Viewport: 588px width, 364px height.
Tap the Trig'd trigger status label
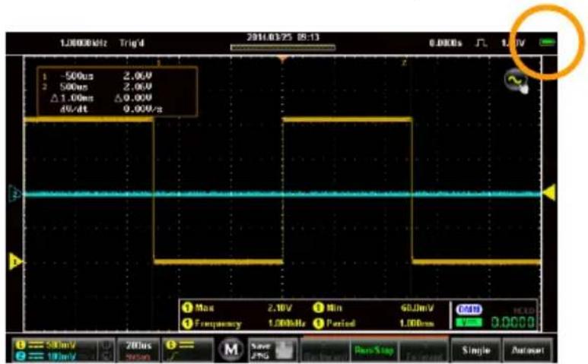[x=132, y=43]
